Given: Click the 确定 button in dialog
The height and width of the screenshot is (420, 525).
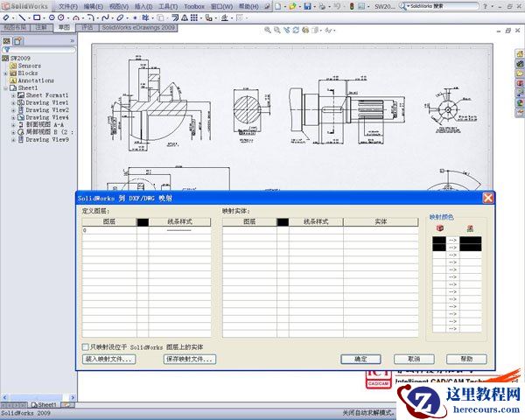Looking at the screenshot, I should [x=360, y=359].
